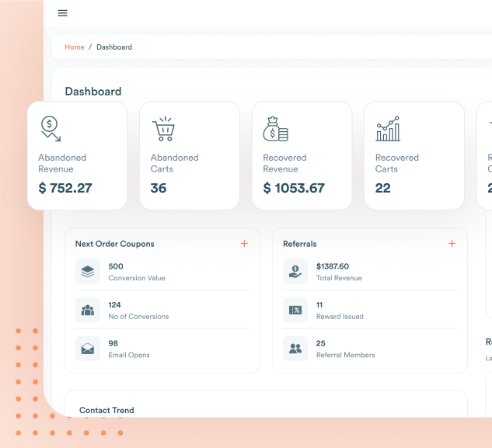The image size is (492, 448).
Task: Select the $1387.60 total revenue amount
Action: pyautogui.click(x=333, y=266)
